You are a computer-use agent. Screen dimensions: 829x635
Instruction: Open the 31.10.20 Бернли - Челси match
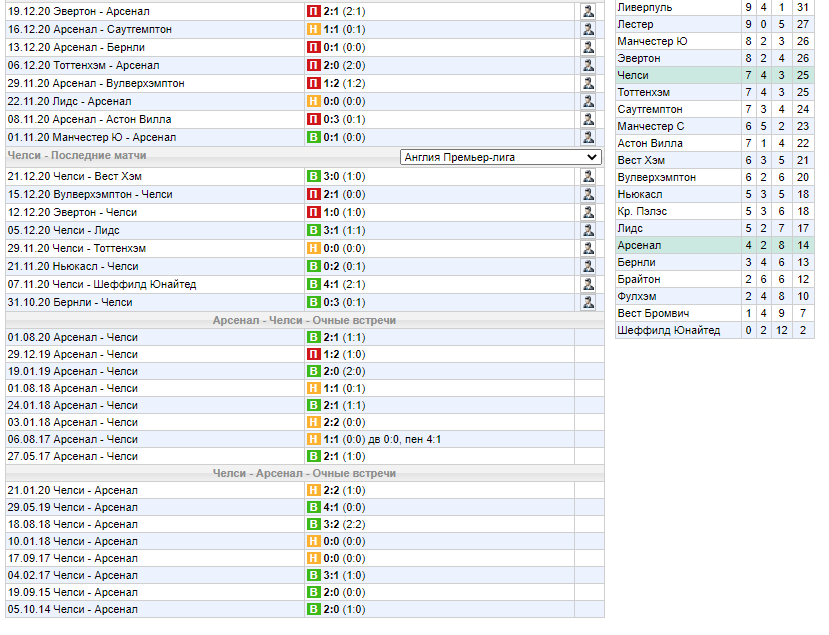[70, 302]
